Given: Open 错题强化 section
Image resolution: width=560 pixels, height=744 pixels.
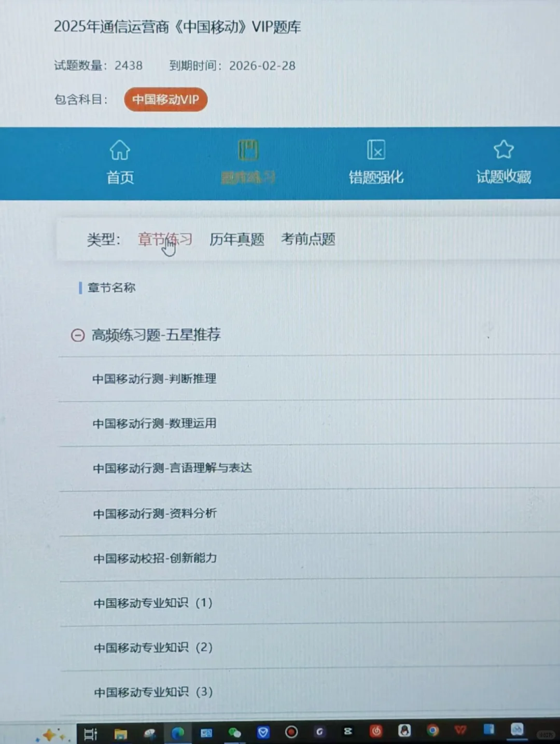Looking at the screenshot, I should point(376,177).
